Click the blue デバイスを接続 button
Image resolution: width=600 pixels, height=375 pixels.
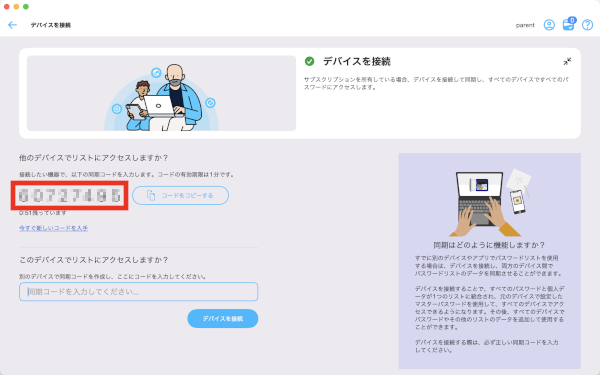point(223,319)
